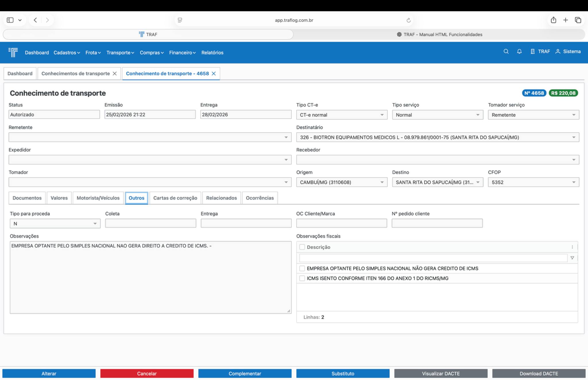Click the red Cancelar button

(x=147, y=373)
